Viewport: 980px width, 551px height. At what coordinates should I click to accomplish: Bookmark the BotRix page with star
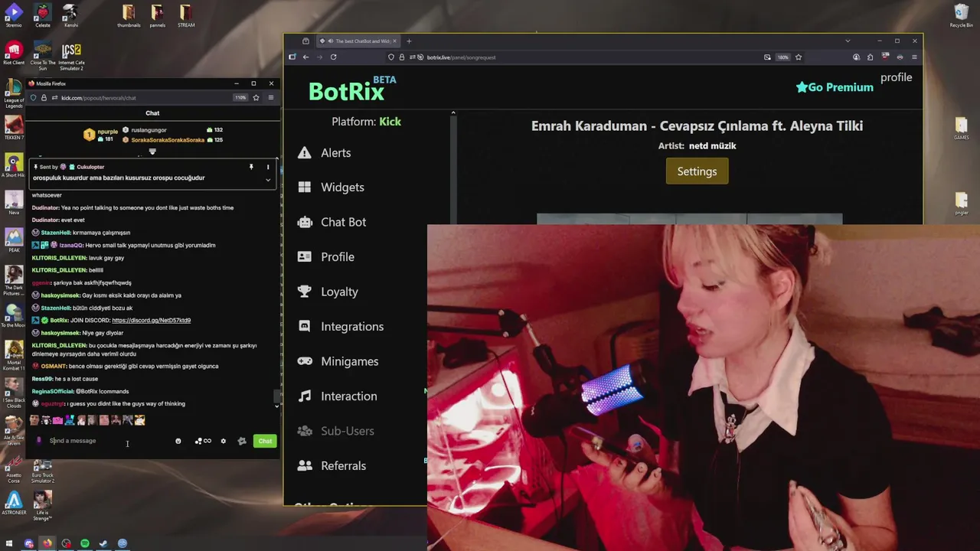click(x=799, y=57)
